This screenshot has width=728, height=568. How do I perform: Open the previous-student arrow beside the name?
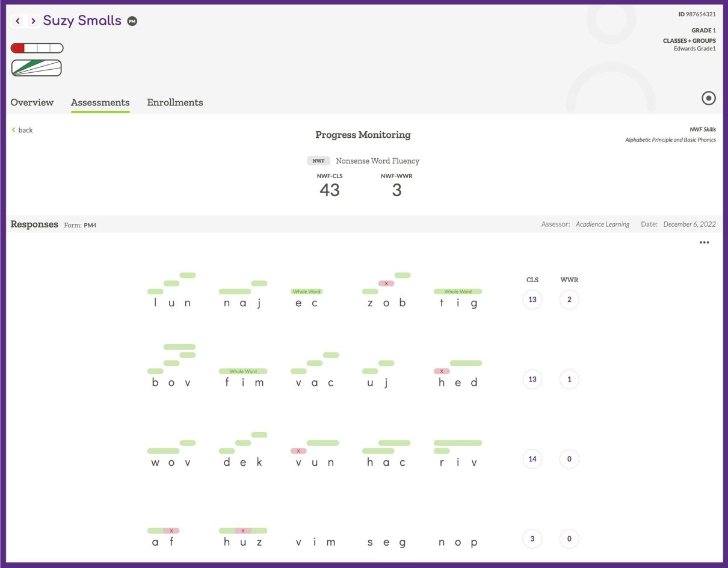click(17, 20)
